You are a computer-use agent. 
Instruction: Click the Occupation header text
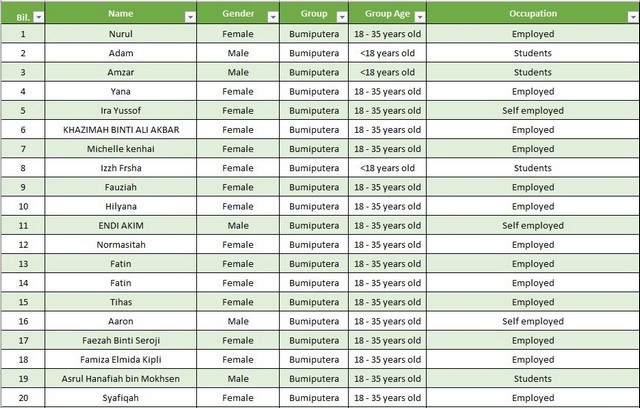pyautogui.click(x=532, y=14)
